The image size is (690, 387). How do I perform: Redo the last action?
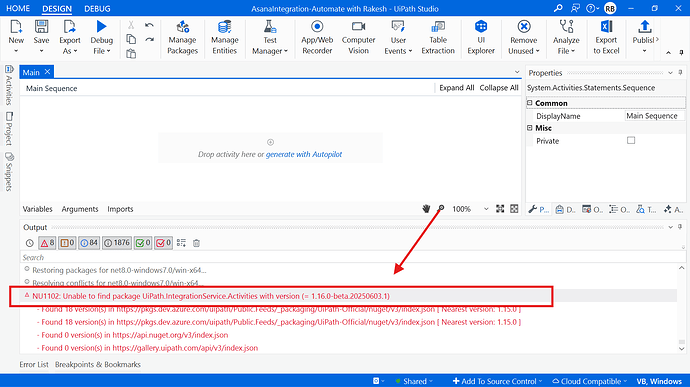point(149,40)
